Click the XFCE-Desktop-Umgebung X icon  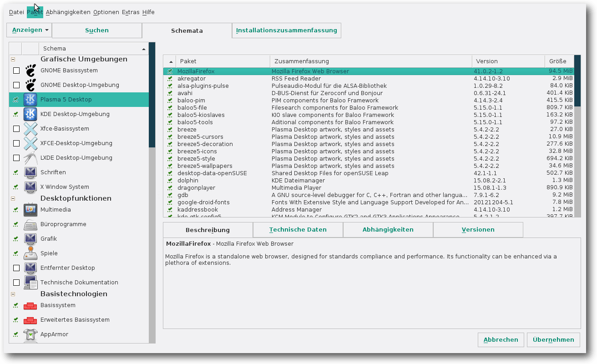30,143
